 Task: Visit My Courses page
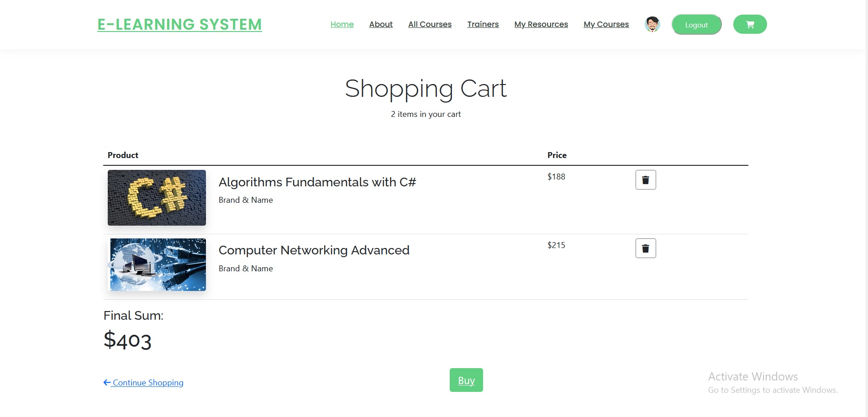pos(606,24)
